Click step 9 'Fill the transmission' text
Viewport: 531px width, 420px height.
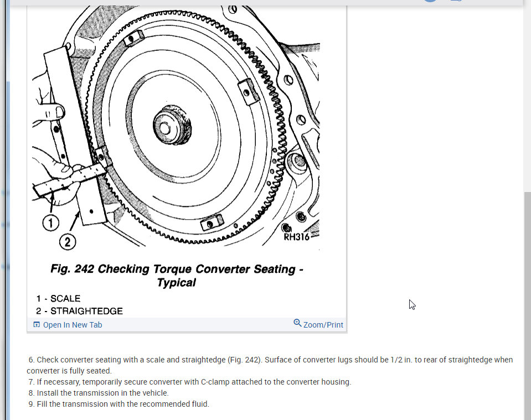click(118, 404)
